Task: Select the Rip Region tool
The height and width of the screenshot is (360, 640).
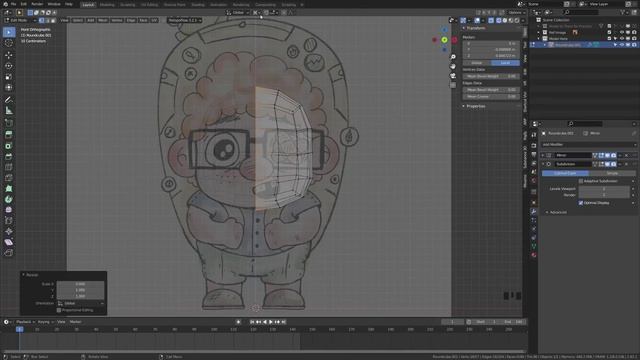Action: click(9, 253)
